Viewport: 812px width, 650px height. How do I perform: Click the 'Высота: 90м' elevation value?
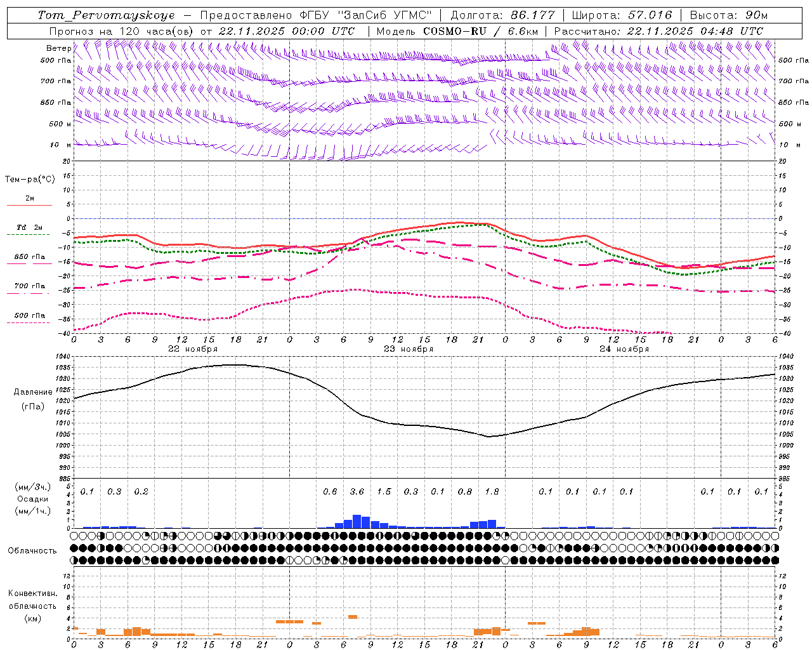(728, 15)
